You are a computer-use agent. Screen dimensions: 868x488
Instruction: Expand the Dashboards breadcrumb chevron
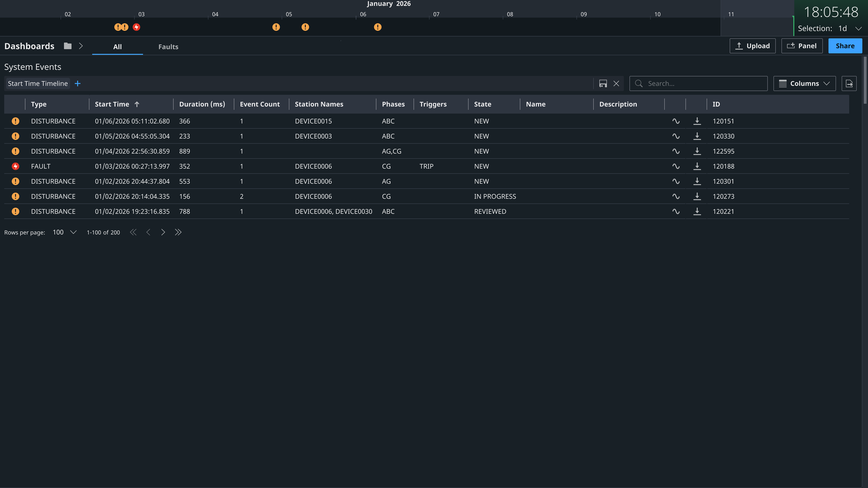pyautogui.click(x=81, y=46)
